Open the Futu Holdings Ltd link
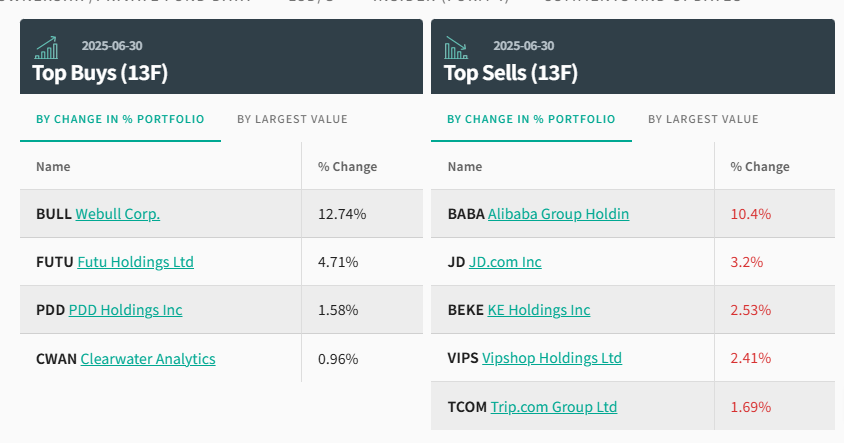This screenshot has width=844, height=443. point(135,262)
